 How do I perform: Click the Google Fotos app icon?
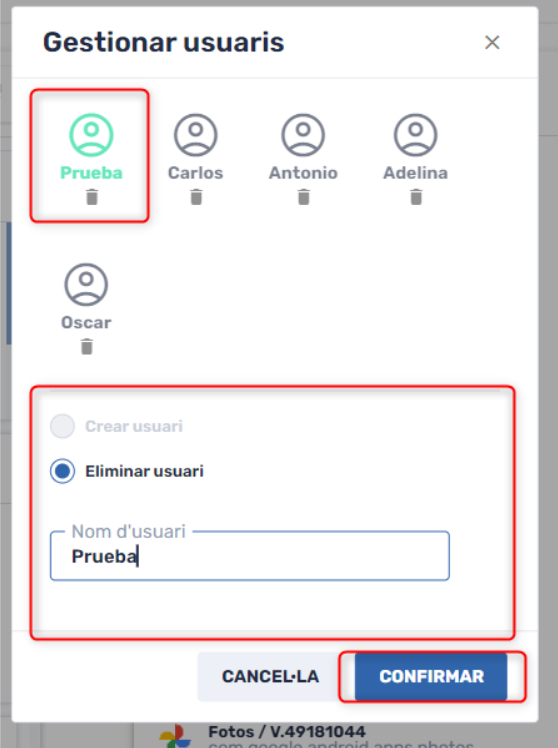(175, 736)
